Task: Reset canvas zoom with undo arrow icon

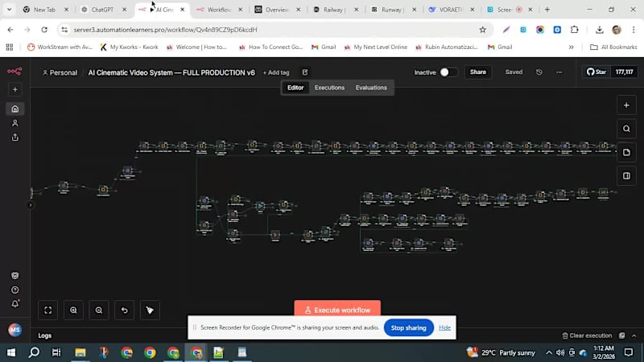Action: (125, 311)
